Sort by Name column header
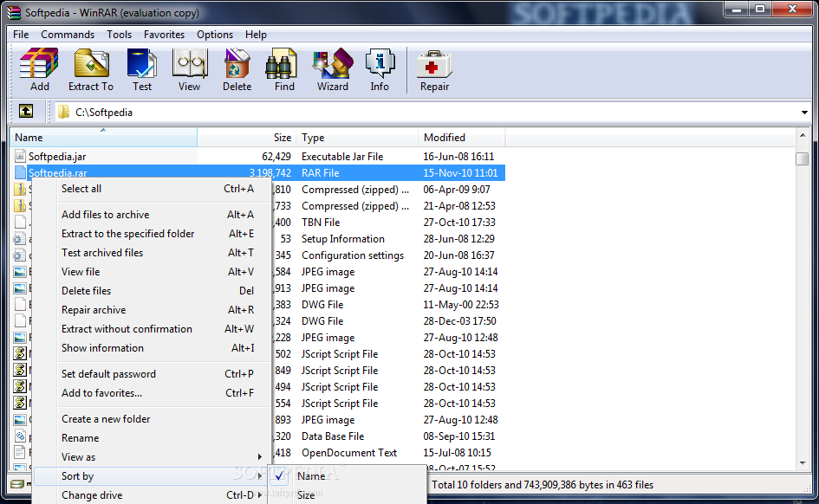The image size is (819, 504). [x=103, y=137]
